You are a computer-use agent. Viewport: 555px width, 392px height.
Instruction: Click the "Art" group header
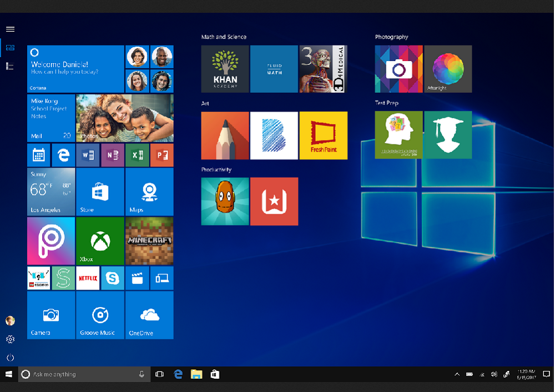[205, 103]
